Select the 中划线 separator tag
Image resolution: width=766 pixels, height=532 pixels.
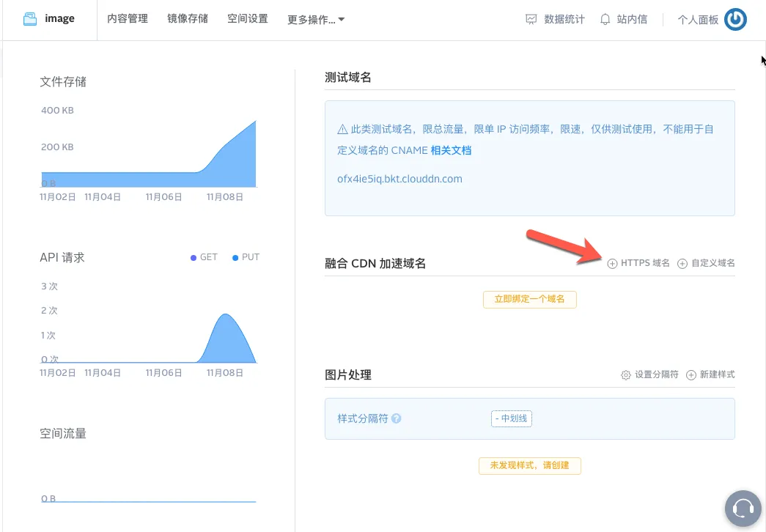511,418
